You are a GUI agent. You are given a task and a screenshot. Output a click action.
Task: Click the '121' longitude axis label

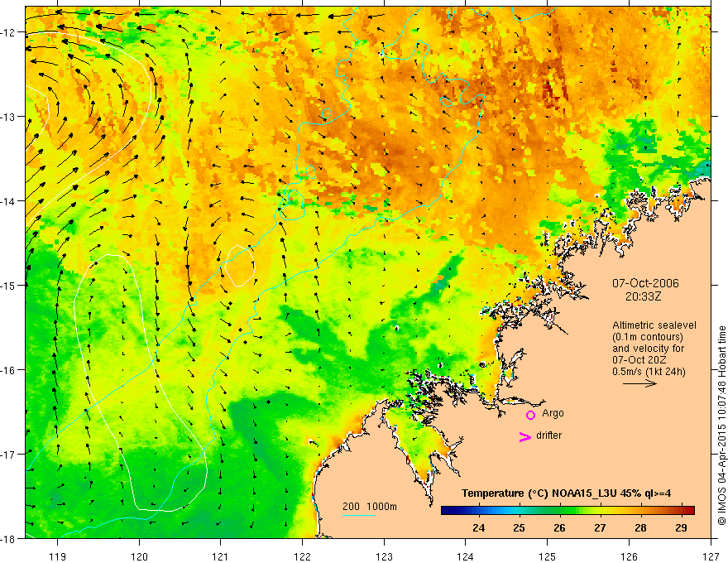pyautogui.click(x=221, y=556)
